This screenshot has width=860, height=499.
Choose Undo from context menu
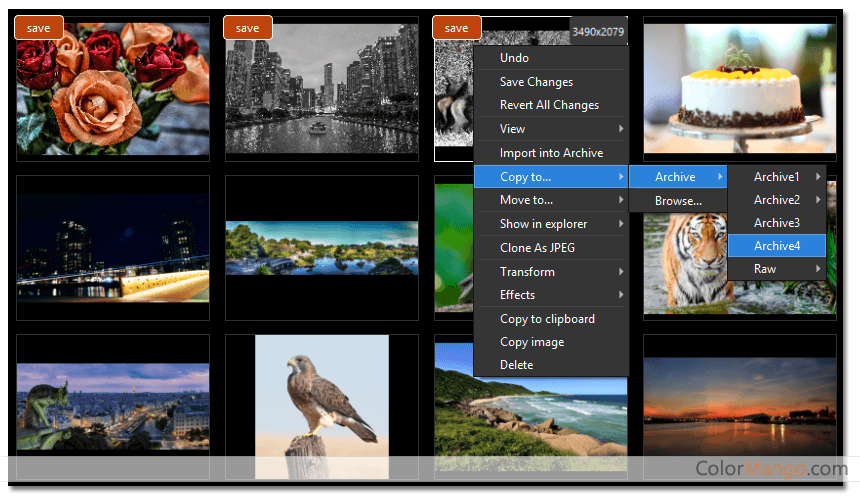click(551, 58)
